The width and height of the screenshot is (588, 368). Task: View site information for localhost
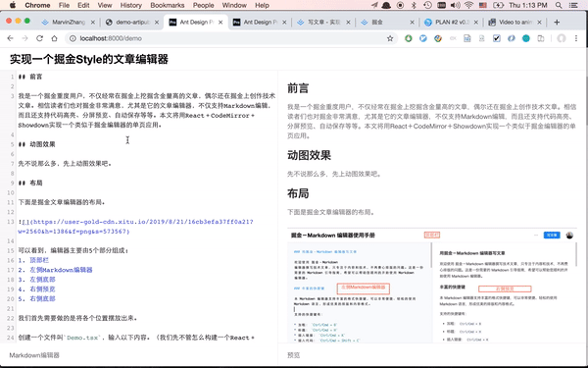(73, 38)
